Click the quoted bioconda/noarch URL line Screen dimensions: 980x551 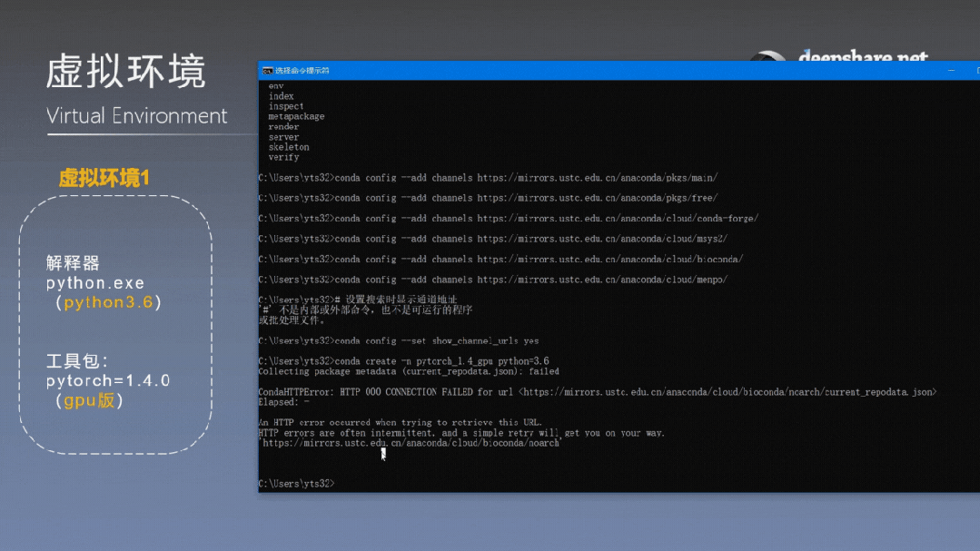point(410,444)
